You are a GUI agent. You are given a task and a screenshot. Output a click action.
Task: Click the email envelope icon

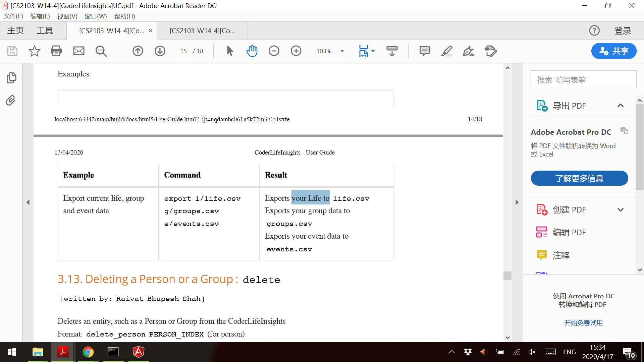(79, 51)
